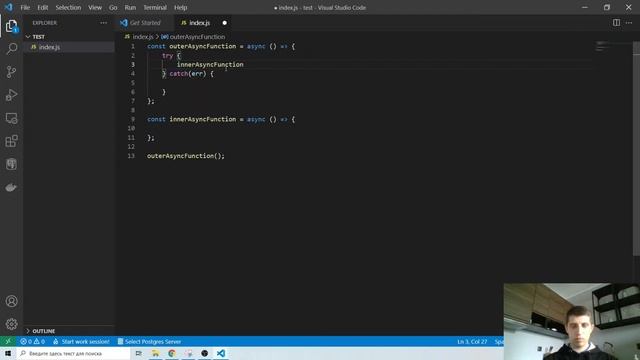Screen dimensions: 640x360
Task: Open the Go menu
Action: coord(113,7)
